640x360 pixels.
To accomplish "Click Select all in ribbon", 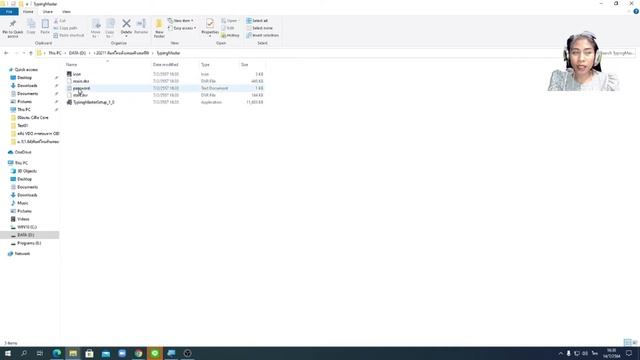I will coord(257,21).
